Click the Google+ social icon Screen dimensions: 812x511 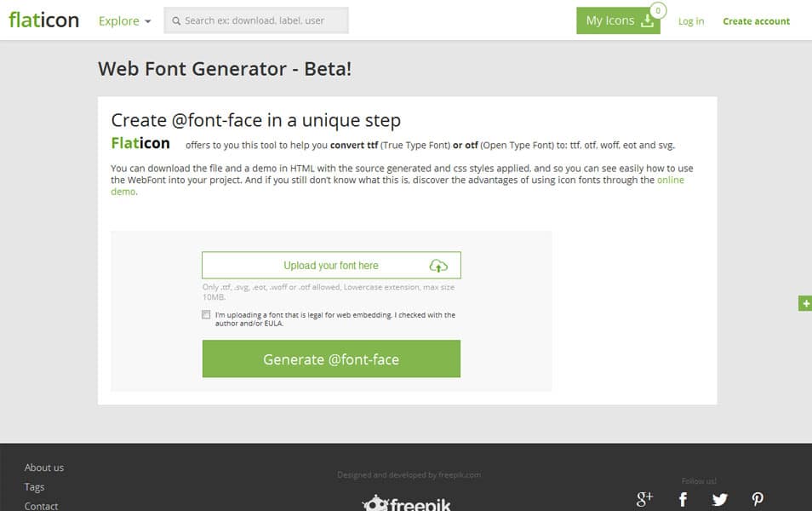[x=644, y=498]
